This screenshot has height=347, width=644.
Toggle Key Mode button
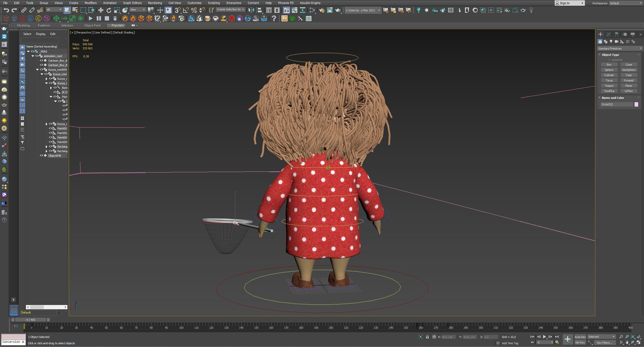pos(532,342)
